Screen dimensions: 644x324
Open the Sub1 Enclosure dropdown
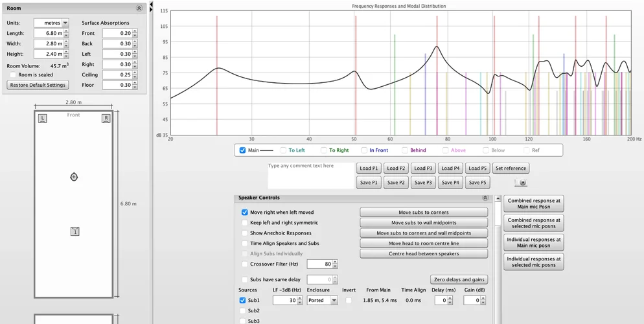tap(322, 301)
